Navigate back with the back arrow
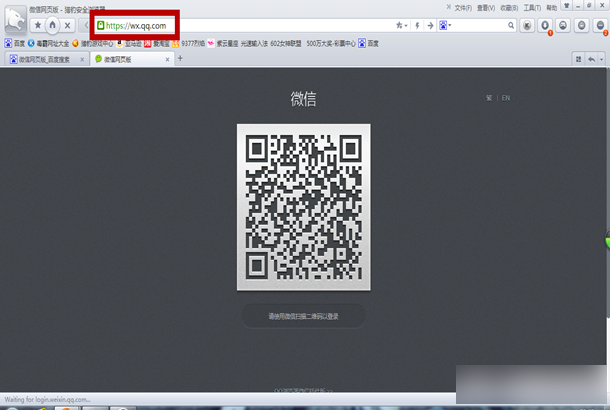 (86, 26)
